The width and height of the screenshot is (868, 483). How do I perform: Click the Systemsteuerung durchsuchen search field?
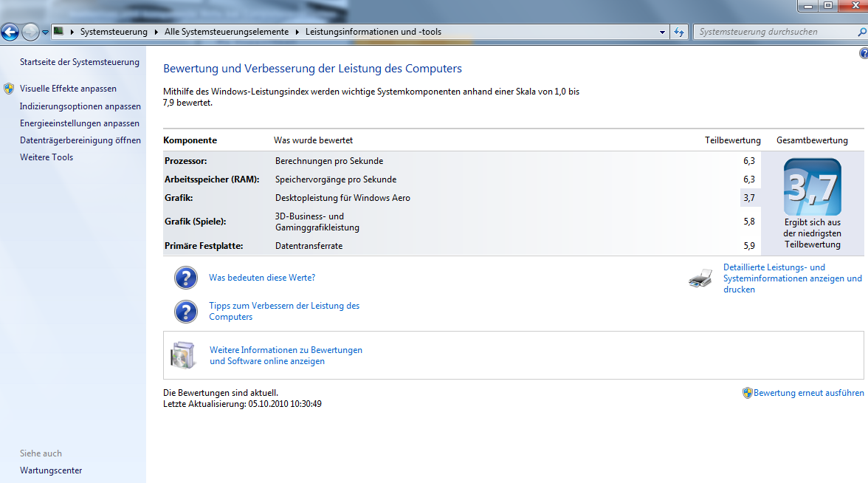click(775, 32)
